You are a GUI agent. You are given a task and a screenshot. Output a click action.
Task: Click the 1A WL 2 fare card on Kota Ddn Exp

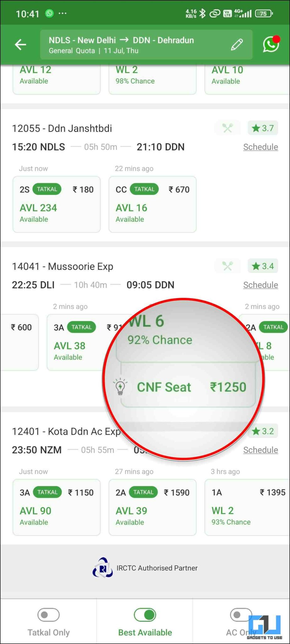click(x=248, y=508)
